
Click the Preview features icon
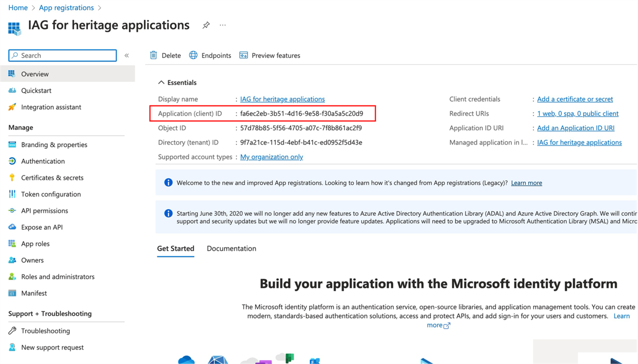(243, 56)
